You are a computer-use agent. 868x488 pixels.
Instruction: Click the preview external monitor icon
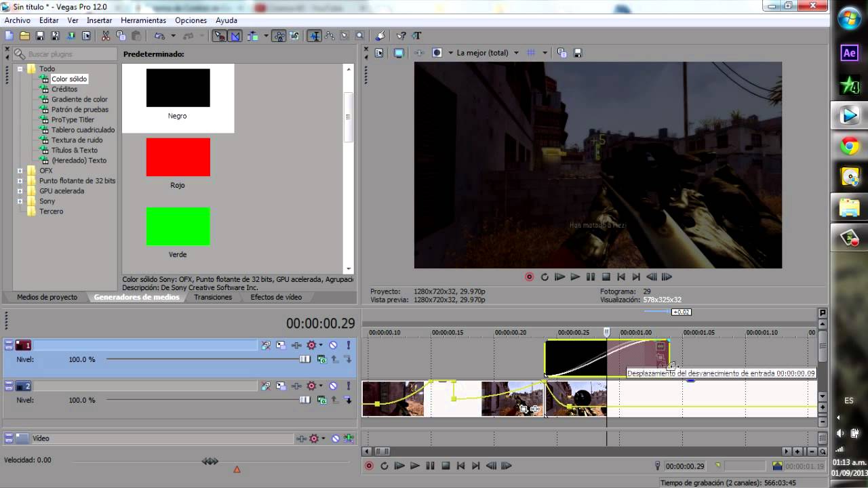399,53
